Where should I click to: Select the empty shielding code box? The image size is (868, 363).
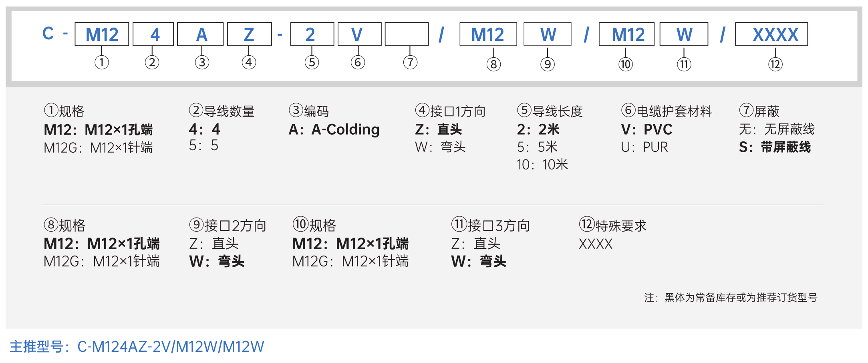[x=407, y=34]
